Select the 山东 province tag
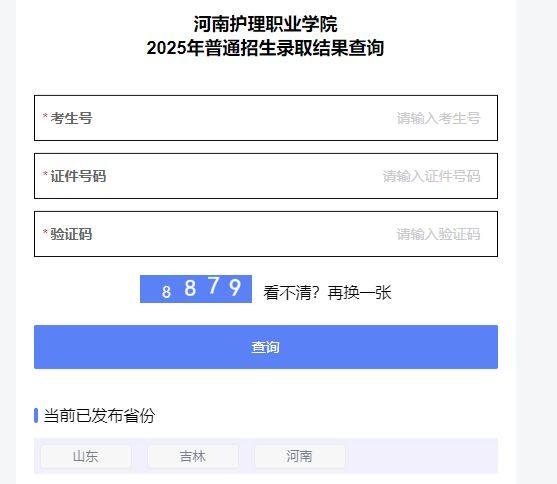Image resolution: width=557 pixels, height=484 pixels. tap(86, 456)
